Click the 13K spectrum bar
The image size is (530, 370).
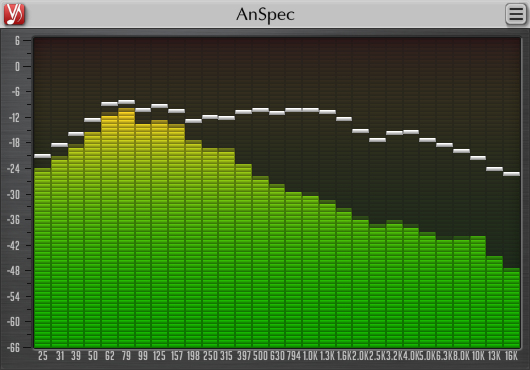(495, 302)
